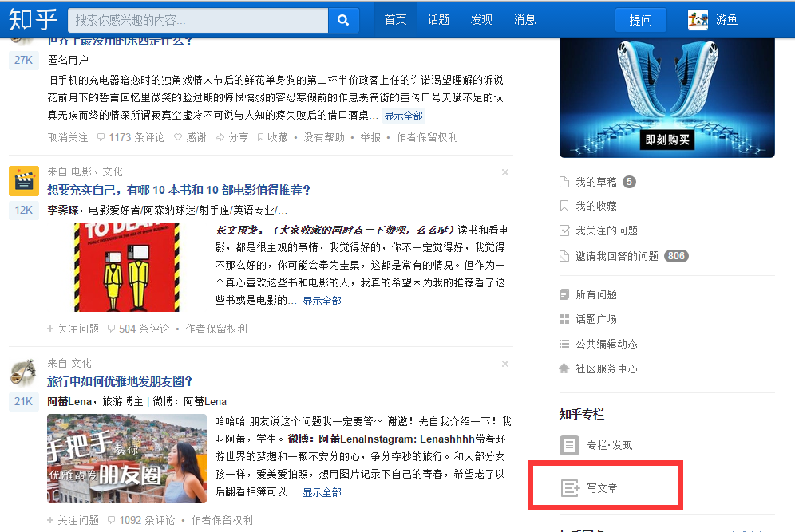Open 话题广场
This screenshot has height=532, width=795.
(x=588, y=319)
